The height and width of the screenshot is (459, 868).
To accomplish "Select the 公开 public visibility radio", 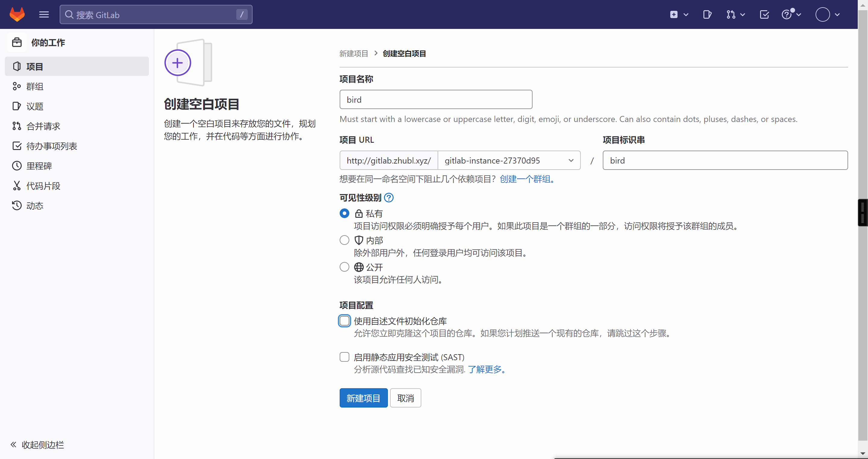I will (344, 267).
